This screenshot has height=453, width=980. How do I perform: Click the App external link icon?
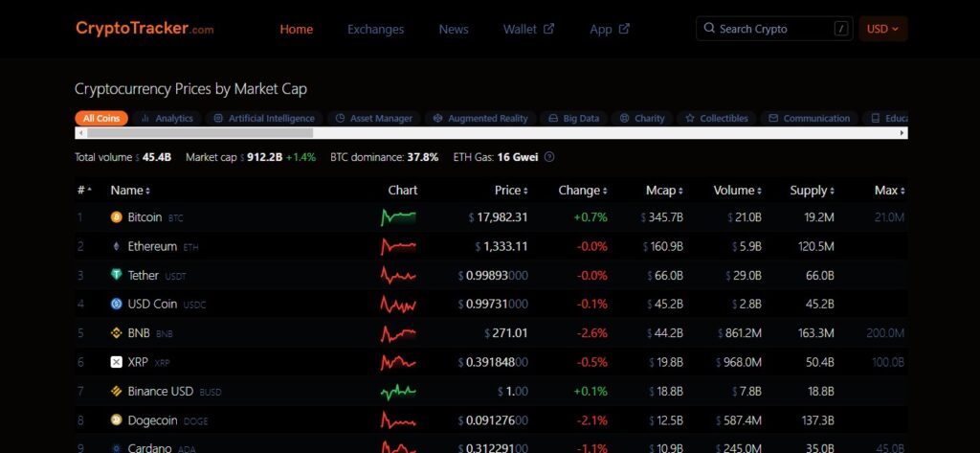[624, 29]
